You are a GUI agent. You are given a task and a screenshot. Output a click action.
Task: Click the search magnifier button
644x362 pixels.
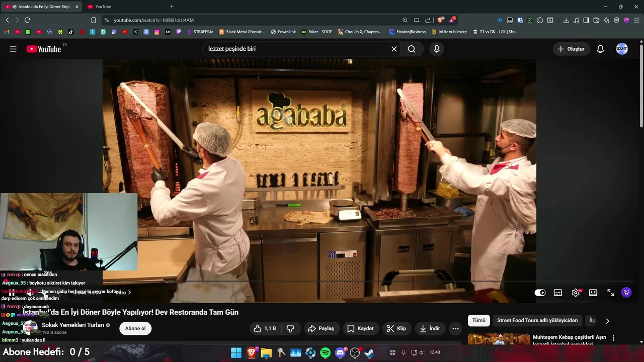[412, 49]
